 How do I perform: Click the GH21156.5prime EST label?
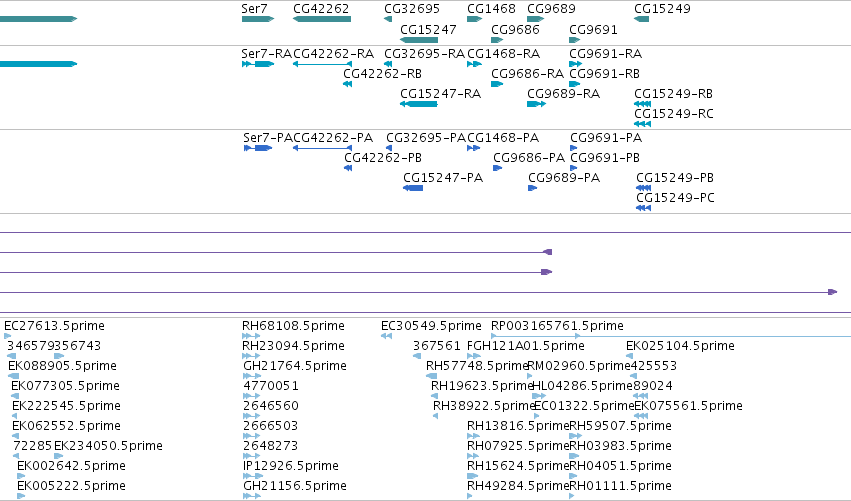click(x=295, y=486)
